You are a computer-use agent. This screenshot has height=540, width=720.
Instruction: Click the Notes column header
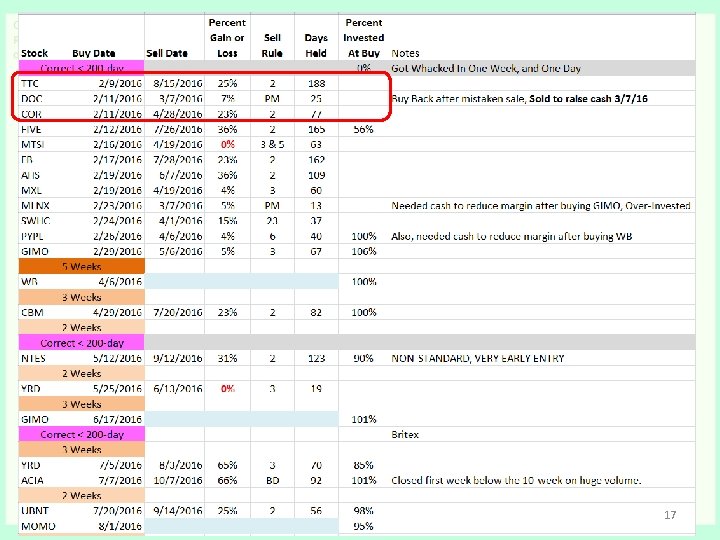405,53
